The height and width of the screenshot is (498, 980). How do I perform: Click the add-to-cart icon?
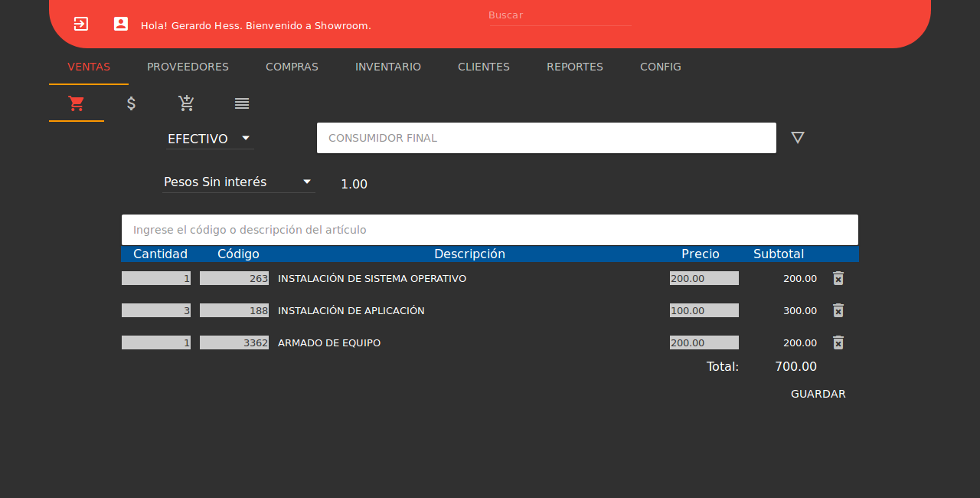186,103
